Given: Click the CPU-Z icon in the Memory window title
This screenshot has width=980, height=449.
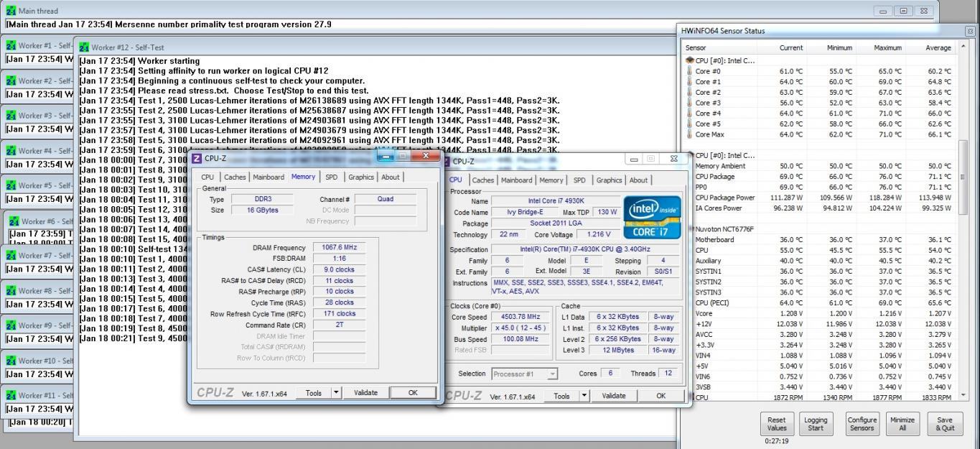Looking at the screenshot, I should coord(197,157).
